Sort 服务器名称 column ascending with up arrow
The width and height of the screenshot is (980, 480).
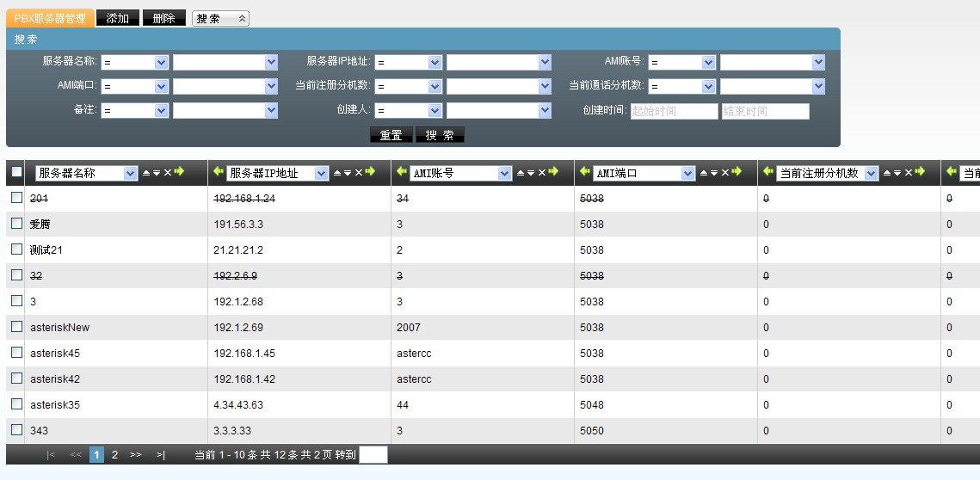click(145, 173)
